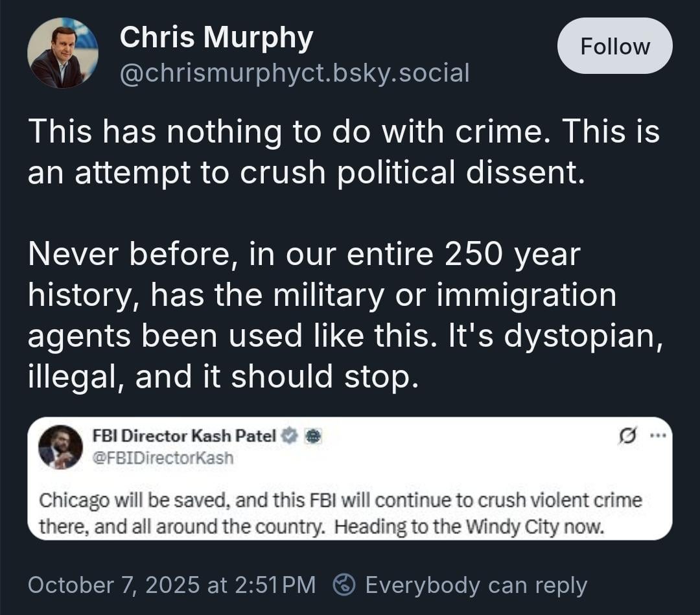
Task: Click the @chrismurphyct.bsky.social handle
Action: tap(294, 74)
